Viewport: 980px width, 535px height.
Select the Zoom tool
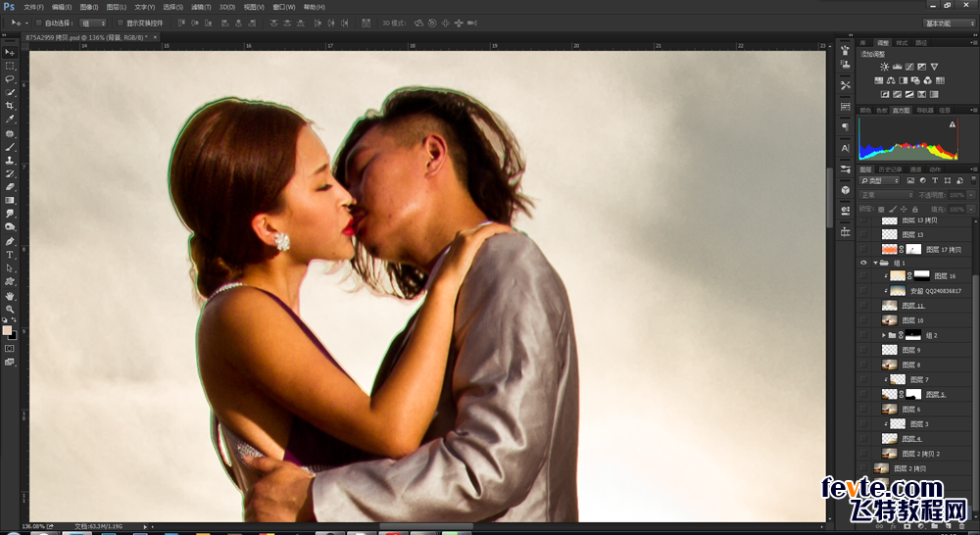click(x=10, y=309)
